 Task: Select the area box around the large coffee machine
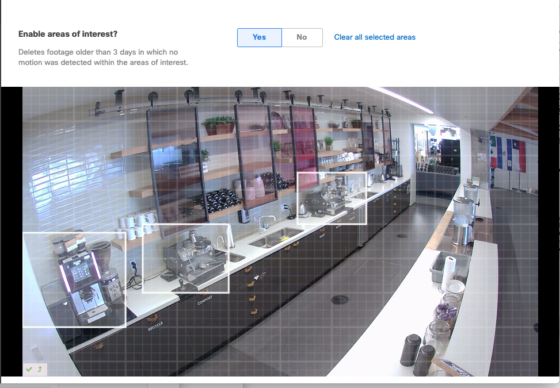pos(74,280)
